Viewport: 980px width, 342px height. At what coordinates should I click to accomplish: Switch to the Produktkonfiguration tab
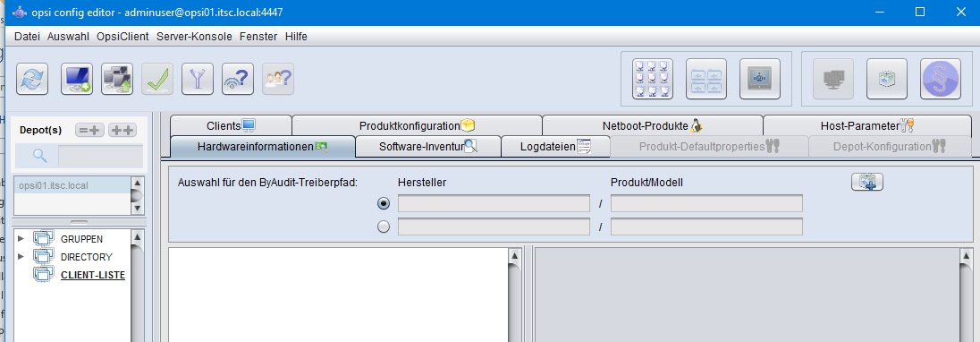pos(417,125)
